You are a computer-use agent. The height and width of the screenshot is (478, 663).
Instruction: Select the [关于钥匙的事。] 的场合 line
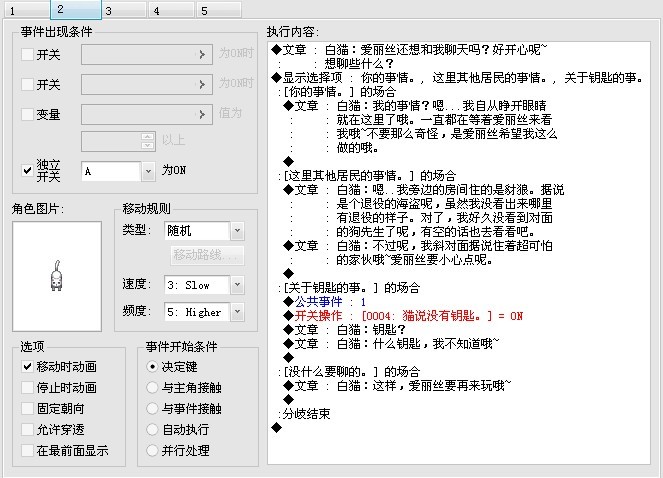349,288
